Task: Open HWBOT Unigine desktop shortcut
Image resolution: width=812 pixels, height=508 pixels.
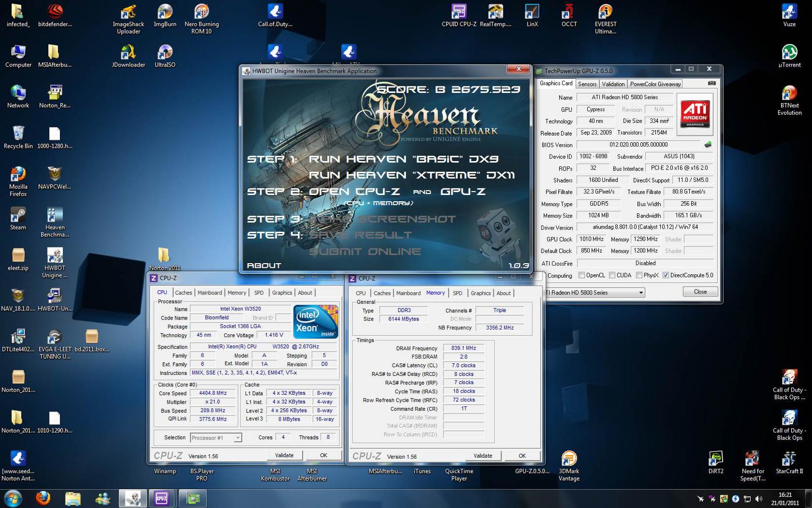Action: coord(55,263)
